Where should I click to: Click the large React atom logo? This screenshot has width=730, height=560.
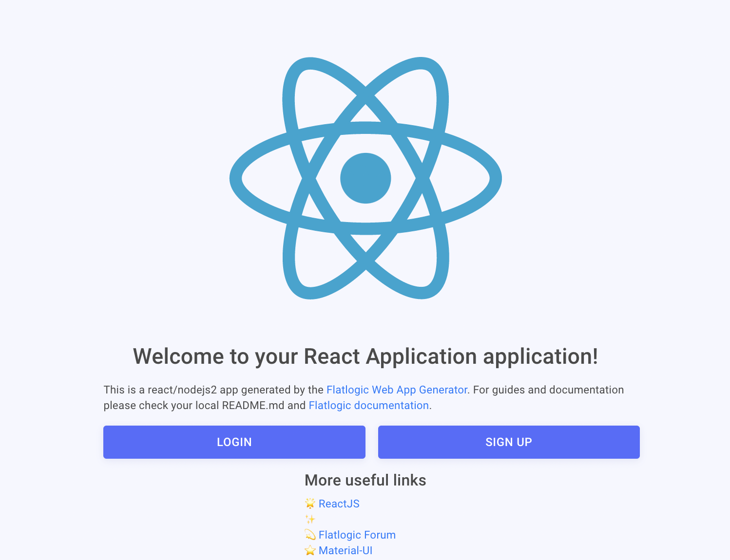365,178
